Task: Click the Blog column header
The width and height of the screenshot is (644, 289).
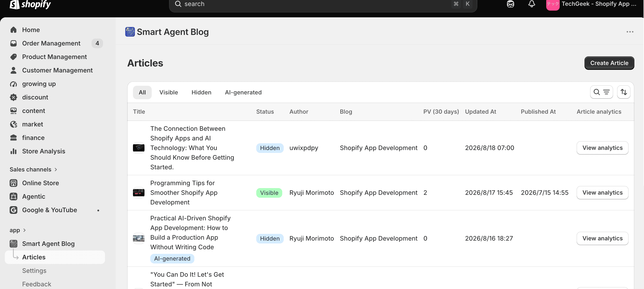Action: (346, 112)
